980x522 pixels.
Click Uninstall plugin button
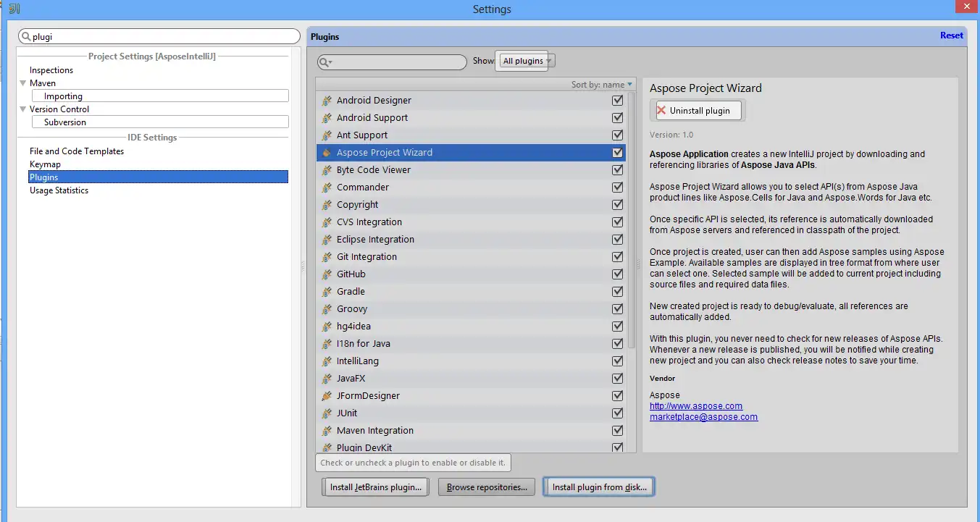click(x=697, y=111)
